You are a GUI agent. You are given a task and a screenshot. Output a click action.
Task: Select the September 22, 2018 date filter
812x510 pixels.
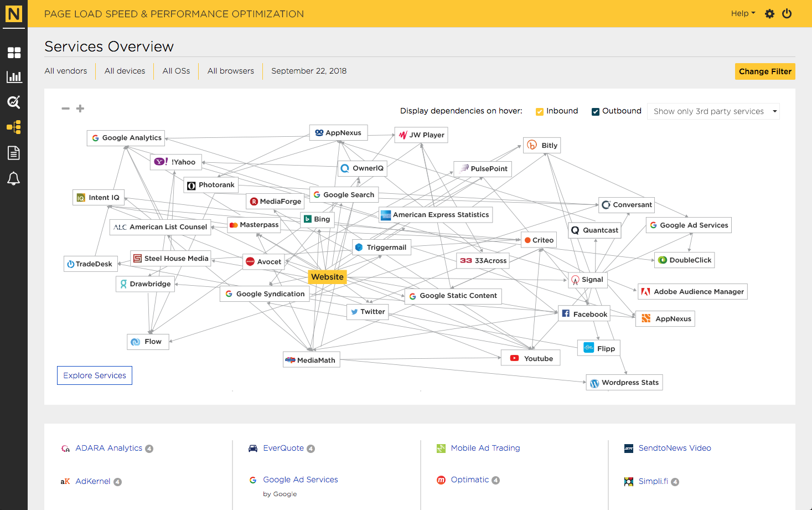(x=309, y=71)
